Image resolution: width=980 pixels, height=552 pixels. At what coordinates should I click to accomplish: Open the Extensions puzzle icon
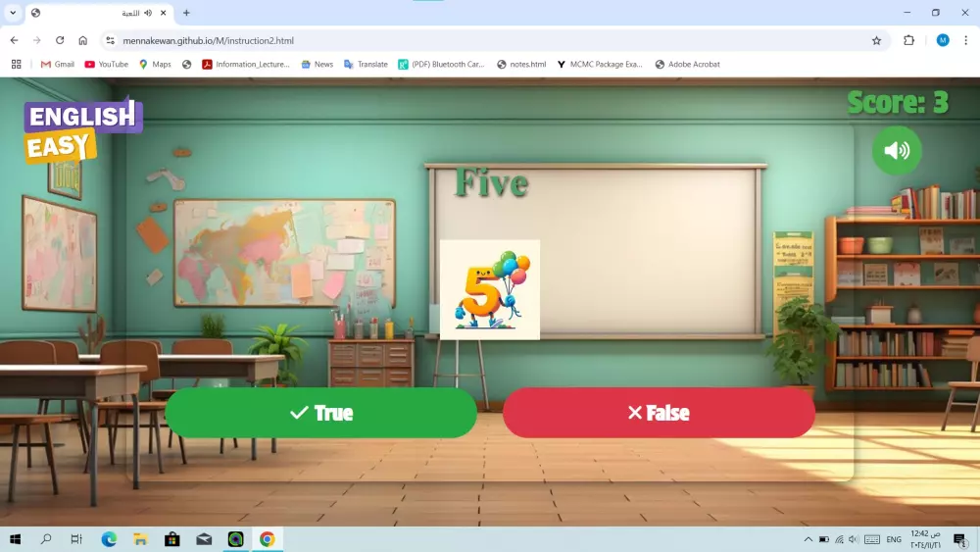908,40
